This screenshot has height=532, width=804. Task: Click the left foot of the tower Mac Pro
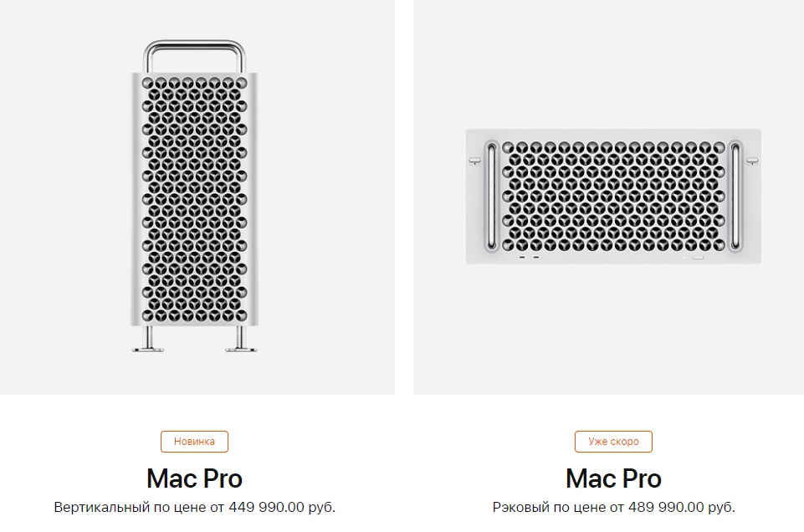tap(148, 343)
